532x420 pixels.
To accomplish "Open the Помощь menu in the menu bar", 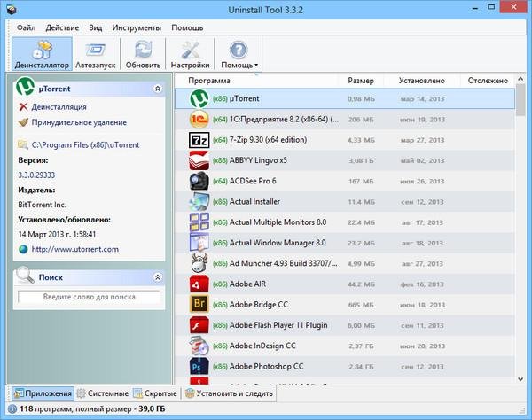I will 187,27.
